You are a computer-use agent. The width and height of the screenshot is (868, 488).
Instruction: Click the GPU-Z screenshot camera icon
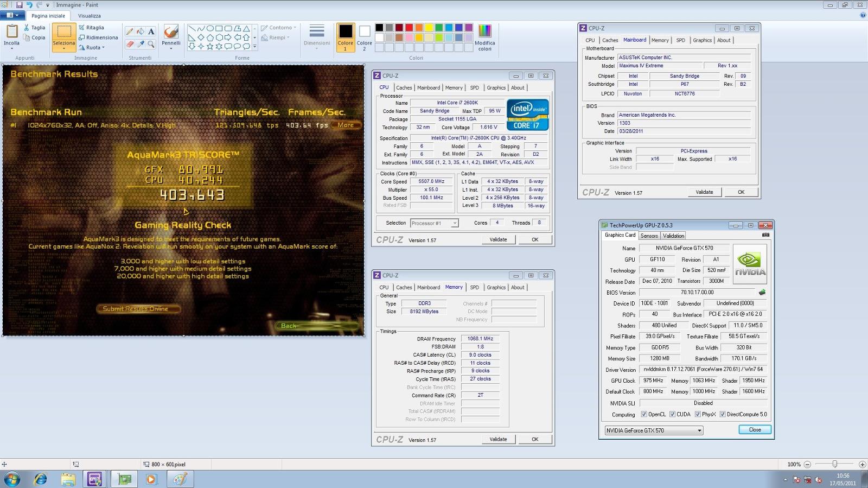[x=765, y=235]
